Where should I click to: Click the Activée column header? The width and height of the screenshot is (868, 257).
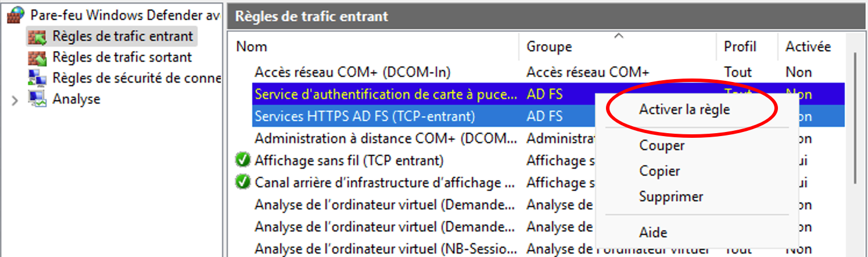808,47
